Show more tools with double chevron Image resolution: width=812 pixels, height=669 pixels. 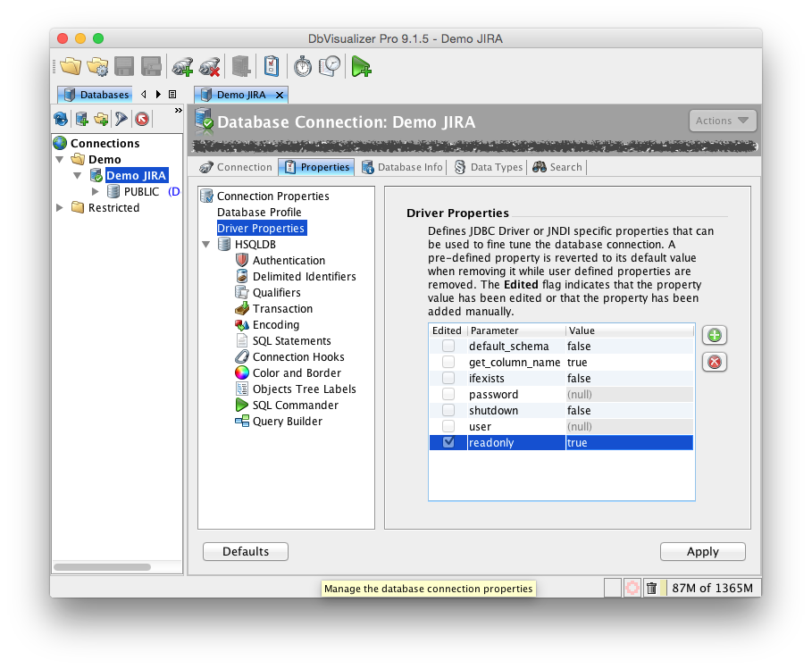coord(178,110)
